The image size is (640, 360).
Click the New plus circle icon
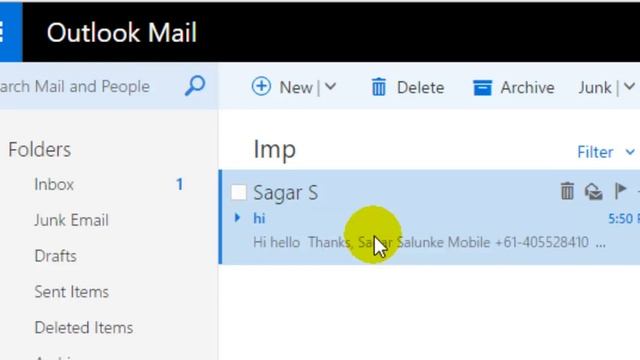261,87
